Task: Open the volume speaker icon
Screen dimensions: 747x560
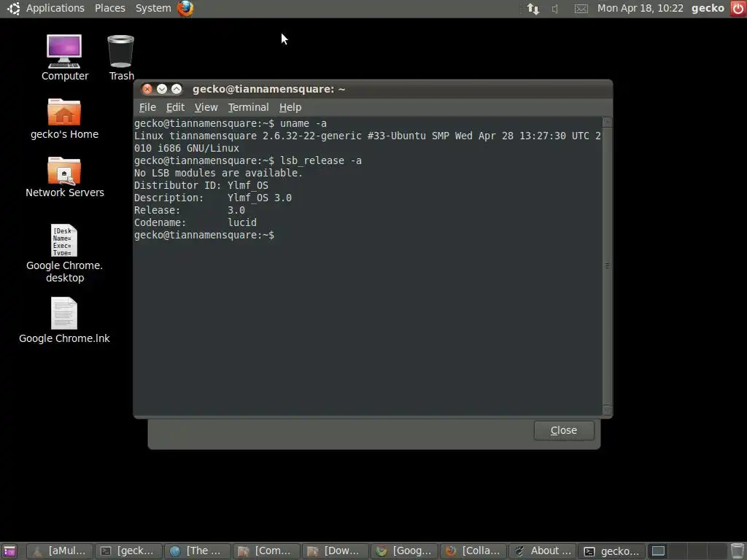Action: (x=555, y=9)
